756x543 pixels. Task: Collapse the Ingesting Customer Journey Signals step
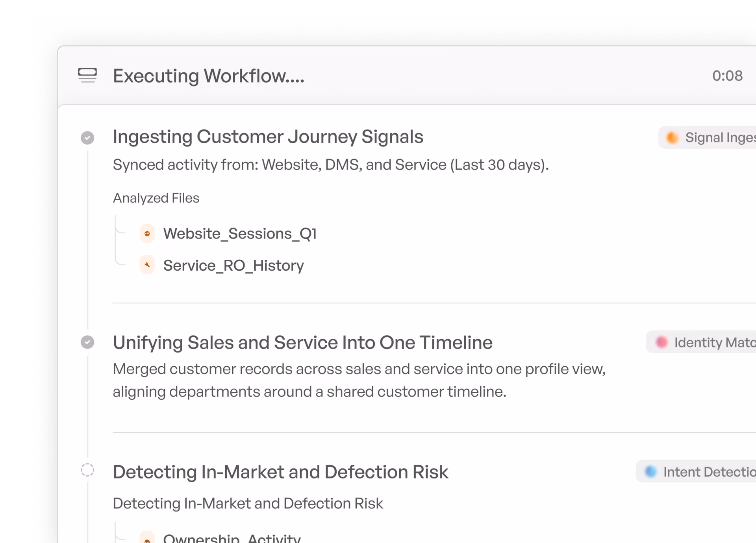tap(268, 137)
